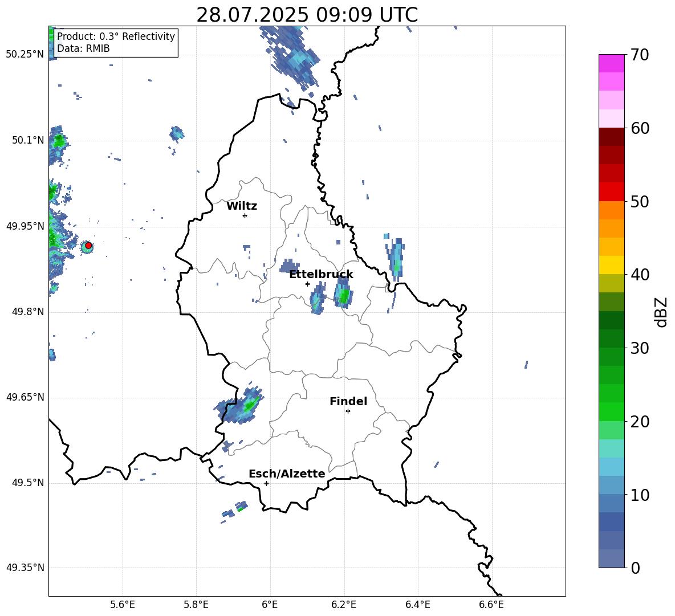The width and height of the screenshot is (675, 616).
Task: Select the Esch/Alzette city label
Action: pyautogui.click(x=287, y=474)
